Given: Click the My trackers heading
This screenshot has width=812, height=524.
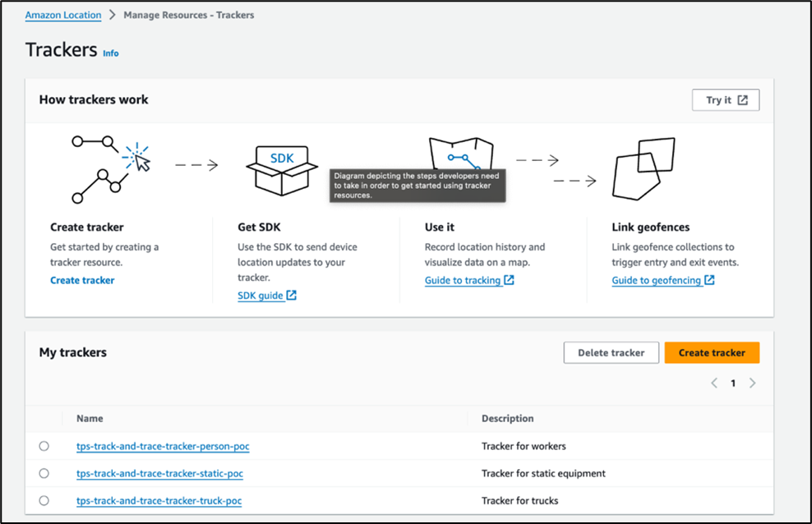Looking at the screenshot, I should (73, 352).
